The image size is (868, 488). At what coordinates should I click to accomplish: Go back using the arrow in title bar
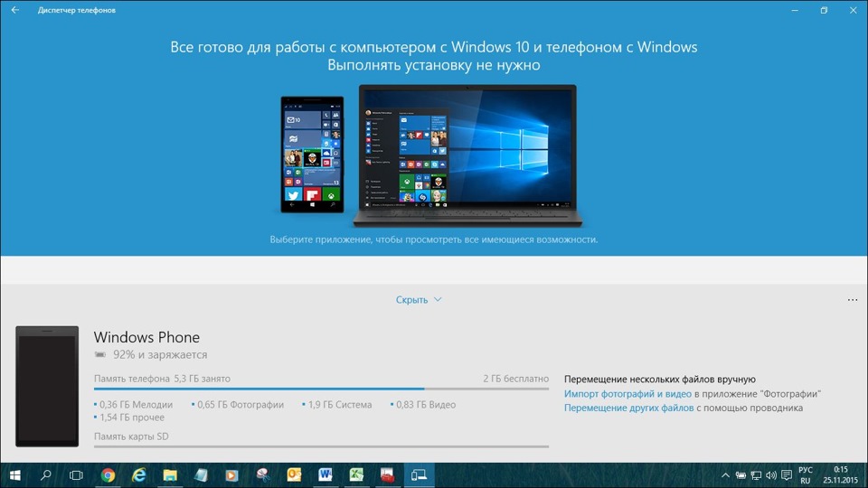pos(15,10)
